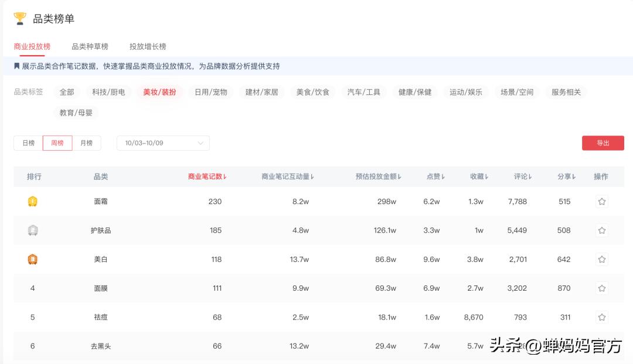Click the gold medal icon for 面霜
The height and width of the screenshot is (364, 633).
tap(33, 201)
